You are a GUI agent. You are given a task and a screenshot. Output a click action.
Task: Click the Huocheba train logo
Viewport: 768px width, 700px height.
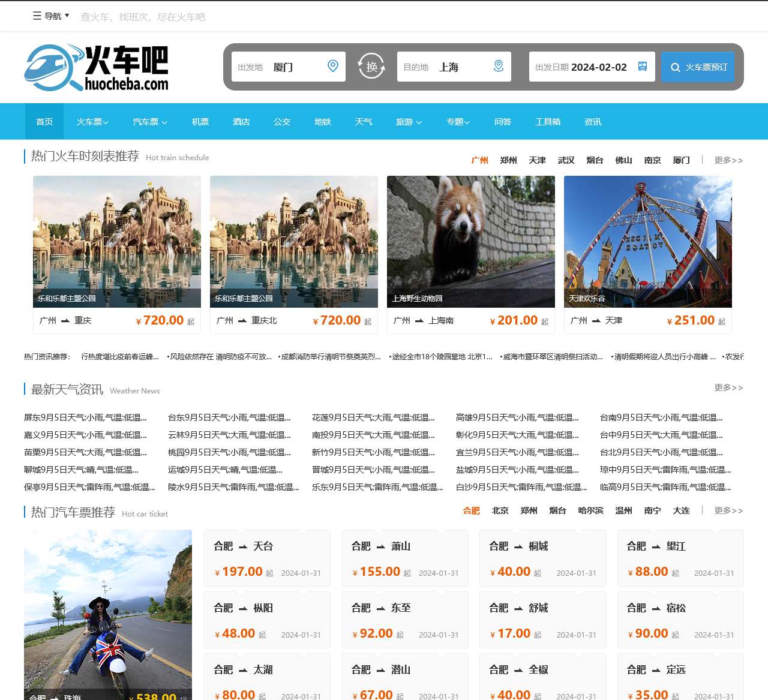(96, 67)
